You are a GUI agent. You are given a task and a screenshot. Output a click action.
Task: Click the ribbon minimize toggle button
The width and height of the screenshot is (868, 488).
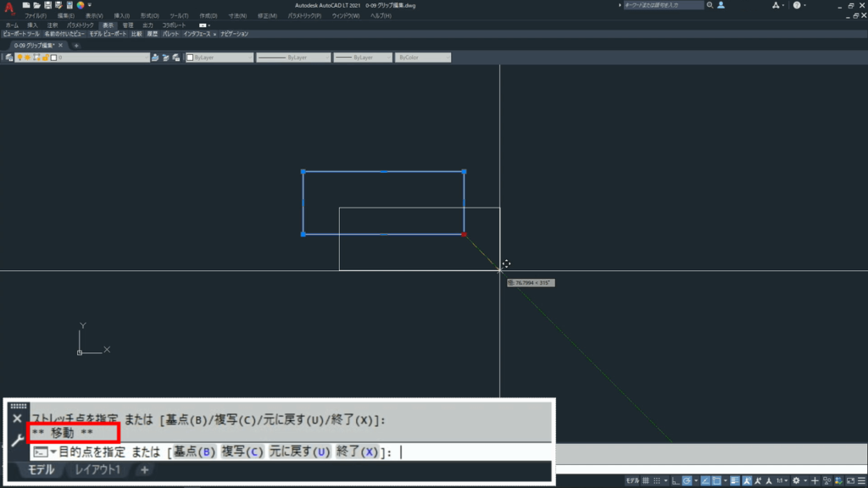[x=203, y=25]
